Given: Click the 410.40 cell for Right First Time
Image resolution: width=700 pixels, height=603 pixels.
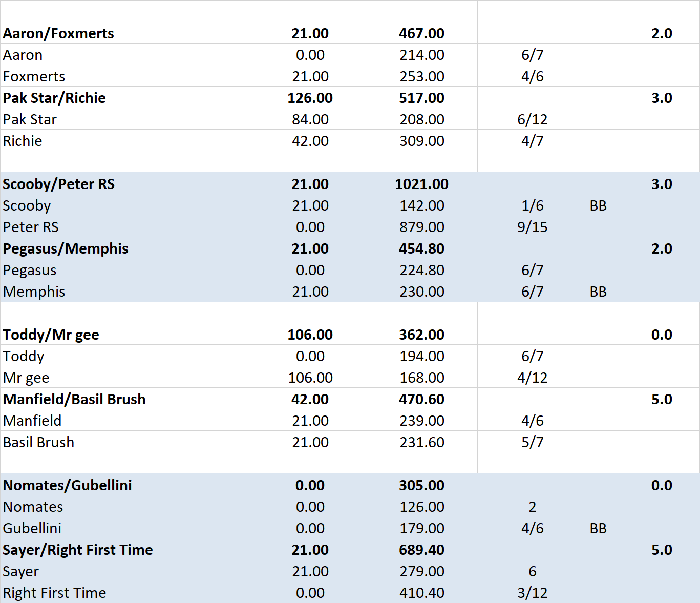Looking at the screenshot, I should point(421,593).
